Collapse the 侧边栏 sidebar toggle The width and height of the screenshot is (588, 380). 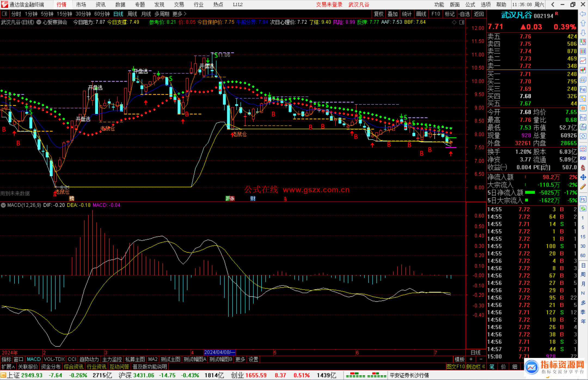pyautogui.click(x=476, y=367)
